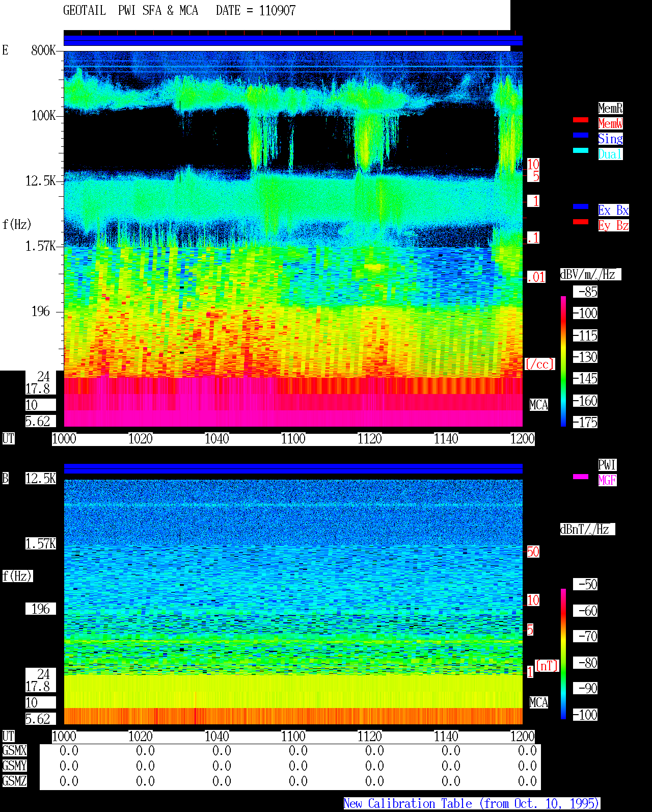Click the GSMX row label
Image resolution: width=652 pixels, height=812 pixels.
coord(14,751)
